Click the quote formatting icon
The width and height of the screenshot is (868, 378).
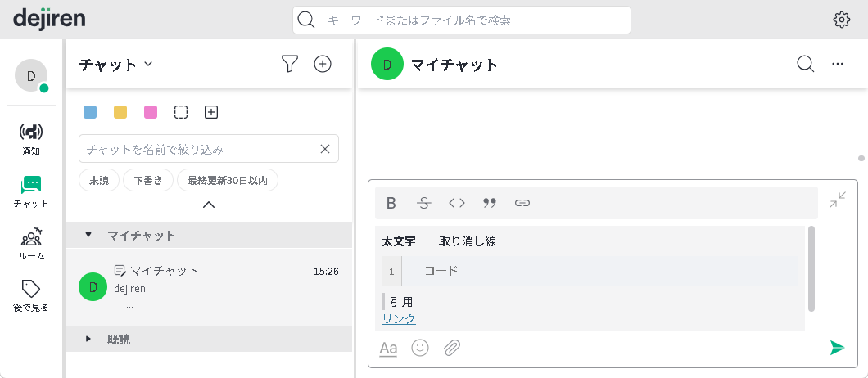(x=490, y=203)
